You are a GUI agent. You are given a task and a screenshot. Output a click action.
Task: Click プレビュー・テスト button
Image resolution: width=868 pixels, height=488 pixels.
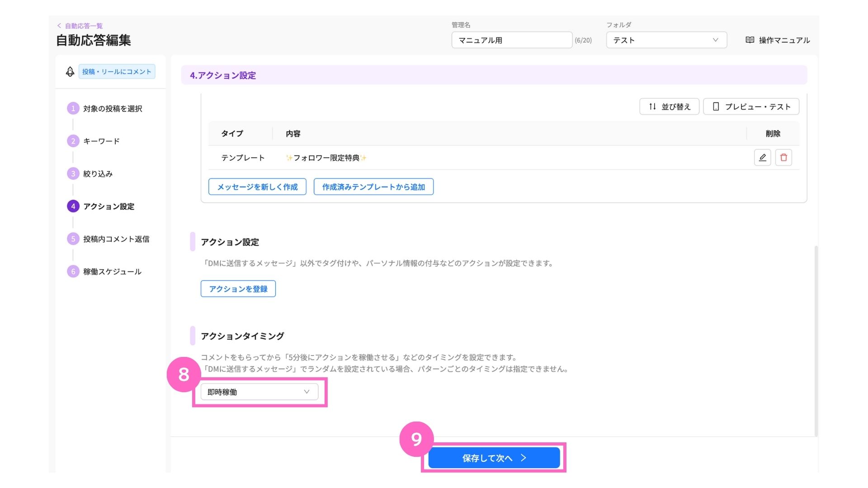point(751,107)
